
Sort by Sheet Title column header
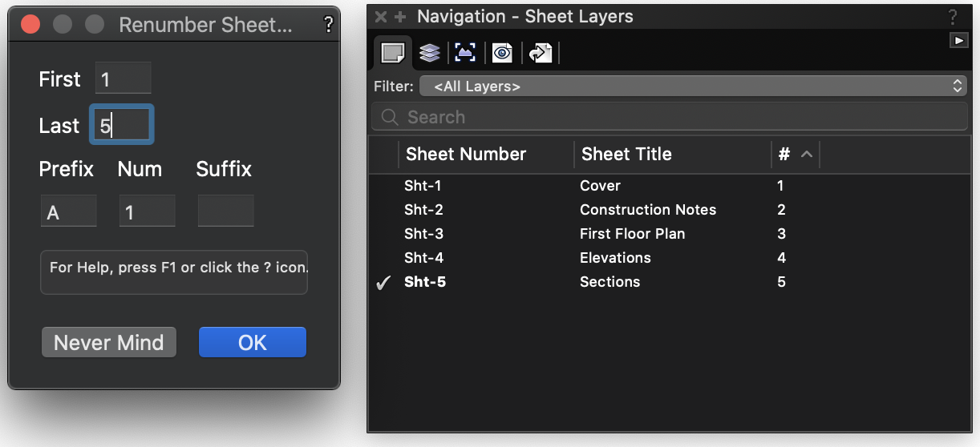pyautogui.click(x=626, y=155)
